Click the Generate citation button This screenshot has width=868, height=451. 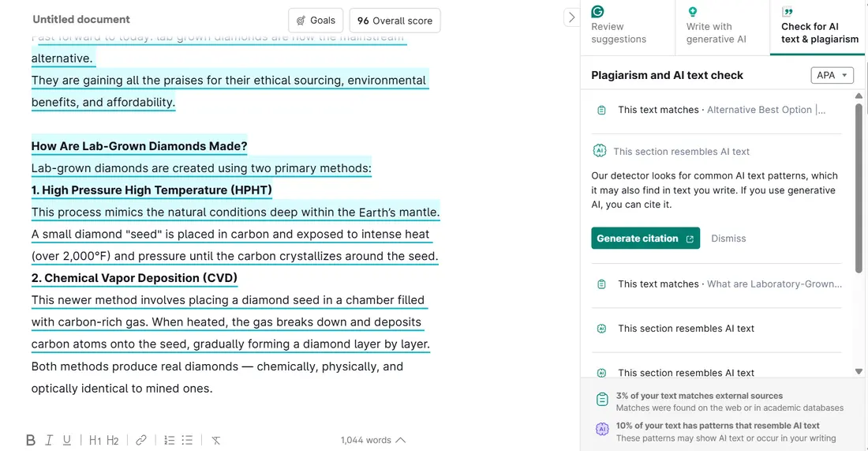[x=645, y=239]
